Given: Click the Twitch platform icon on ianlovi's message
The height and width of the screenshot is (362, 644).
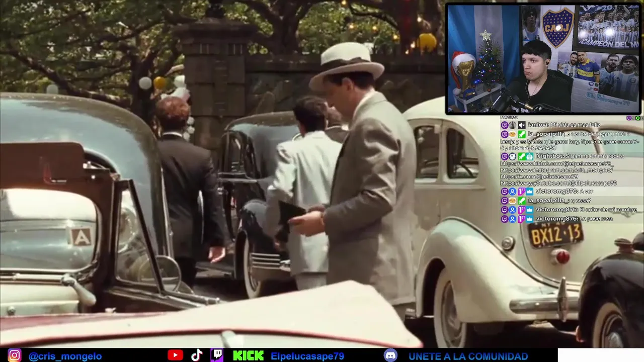Looking at the screenshot, I should [505, 125].
